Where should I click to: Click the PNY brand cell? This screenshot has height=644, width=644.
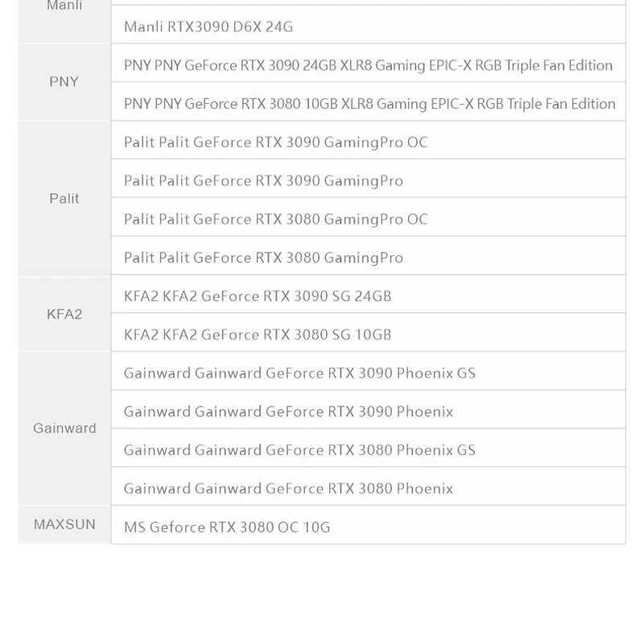(x=64, y=82)
